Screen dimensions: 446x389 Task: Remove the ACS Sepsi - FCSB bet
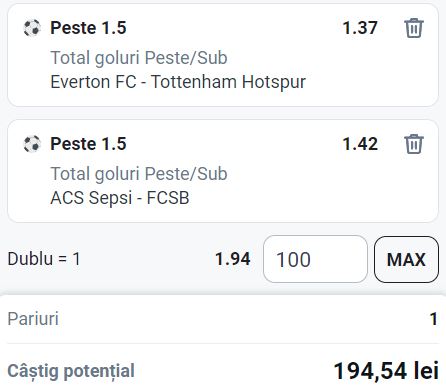click(414, 144)
